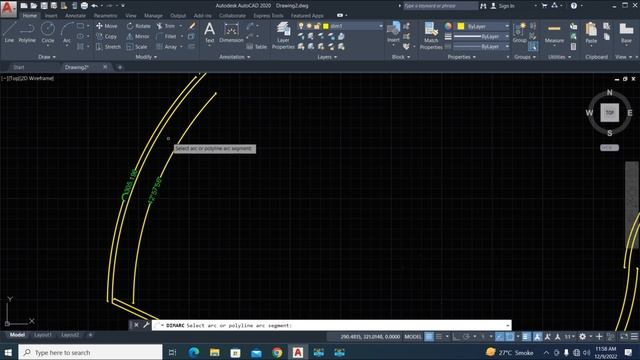Screen dimensions: 640x360
Task: Activate the Stretch command
Action: (108, 47)
